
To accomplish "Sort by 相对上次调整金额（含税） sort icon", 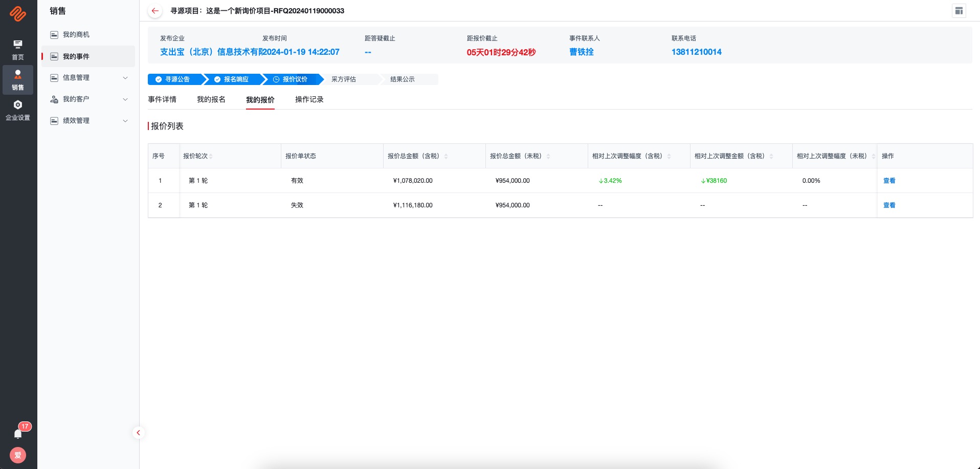I will pyautogui.click(x=771, y=156).
